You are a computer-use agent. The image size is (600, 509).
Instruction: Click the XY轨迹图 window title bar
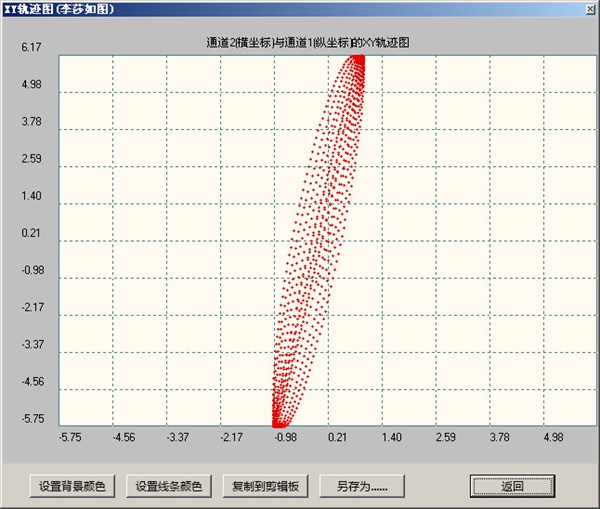(300, 9)
